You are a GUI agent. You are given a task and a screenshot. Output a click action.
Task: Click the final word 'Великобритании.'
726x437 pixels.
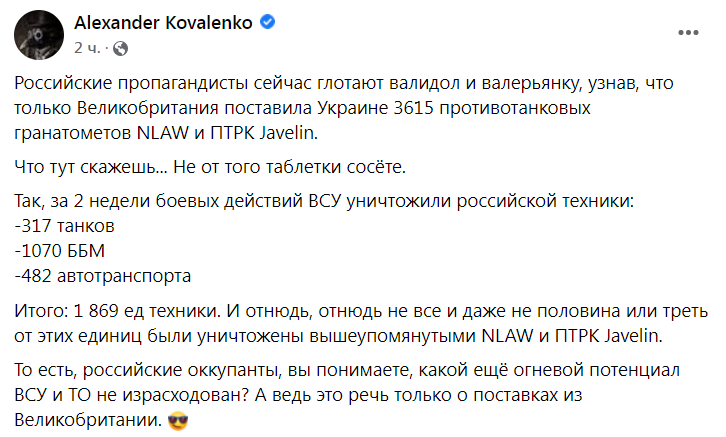click(x=88, y=420)
